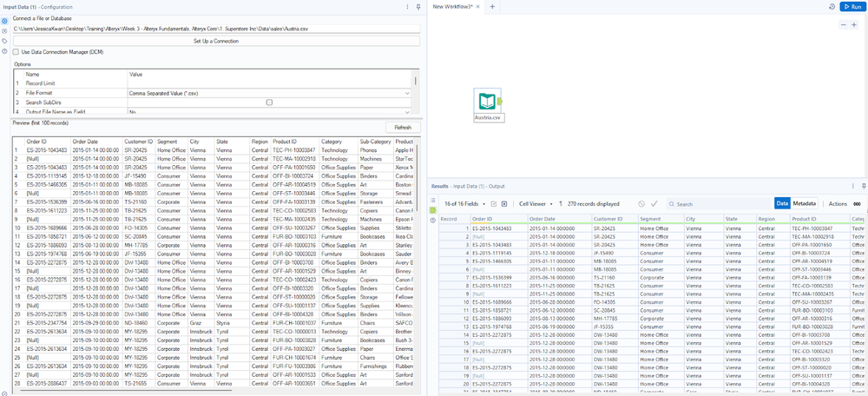Open the help icon in configuration sidebar
This screenshot has width=868, height=396.
click(x=4, y=51)
